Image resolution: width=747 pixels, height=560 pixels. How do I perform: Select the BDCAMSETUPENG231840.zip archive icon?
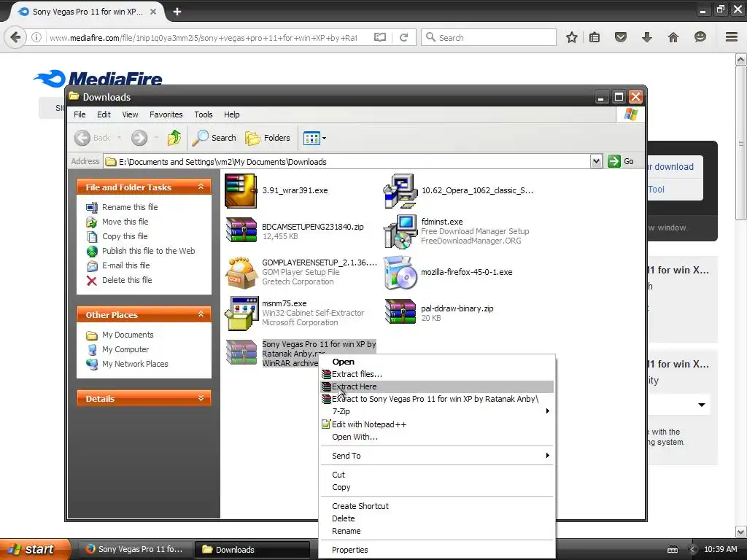click(x=241, y=230)
